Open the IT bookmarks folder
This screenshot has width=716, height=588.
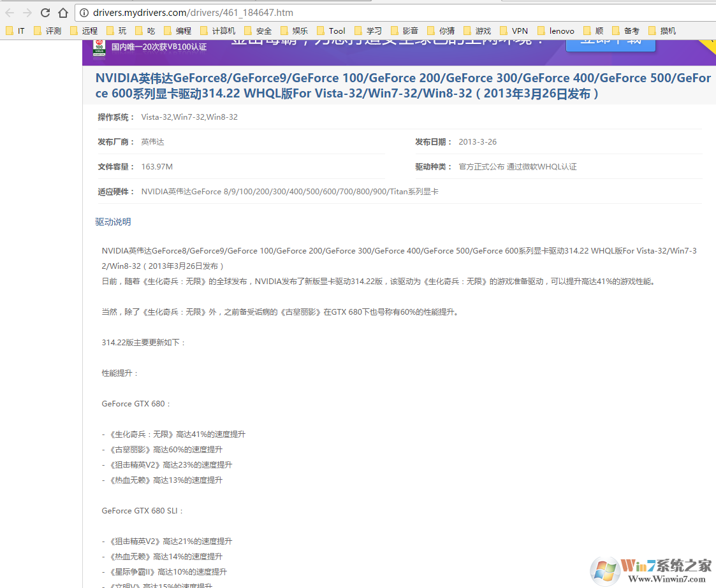click(x=15, y=31)
